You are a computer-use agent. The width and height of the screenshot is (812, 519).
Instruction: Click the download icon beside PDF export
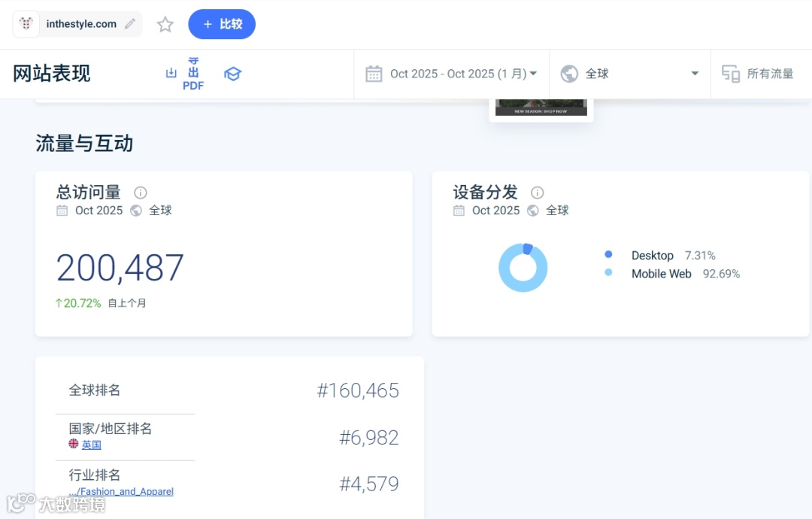click(171, 73)
